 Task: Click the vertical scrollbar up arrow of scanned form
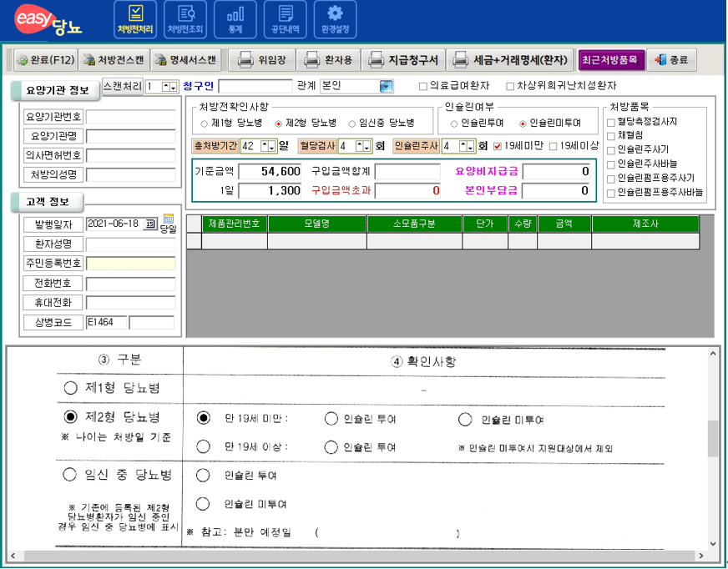click(713, 354)
